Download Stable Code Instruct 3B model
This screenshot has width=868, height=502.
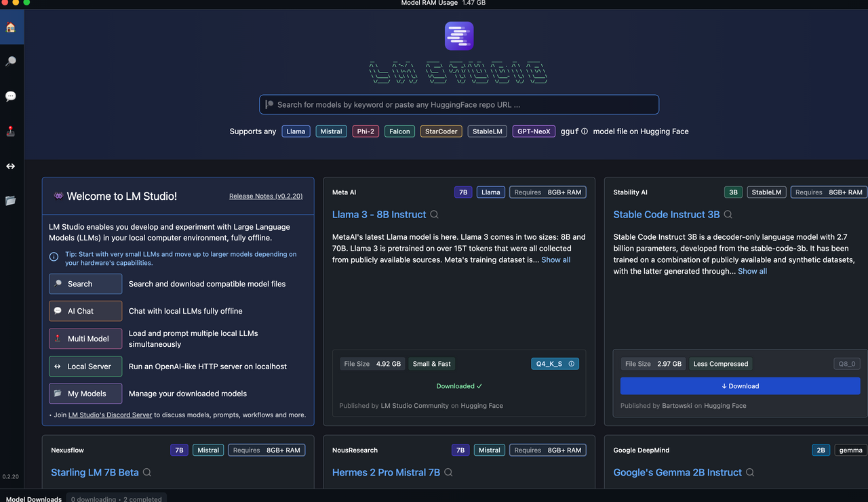(740, 386)
